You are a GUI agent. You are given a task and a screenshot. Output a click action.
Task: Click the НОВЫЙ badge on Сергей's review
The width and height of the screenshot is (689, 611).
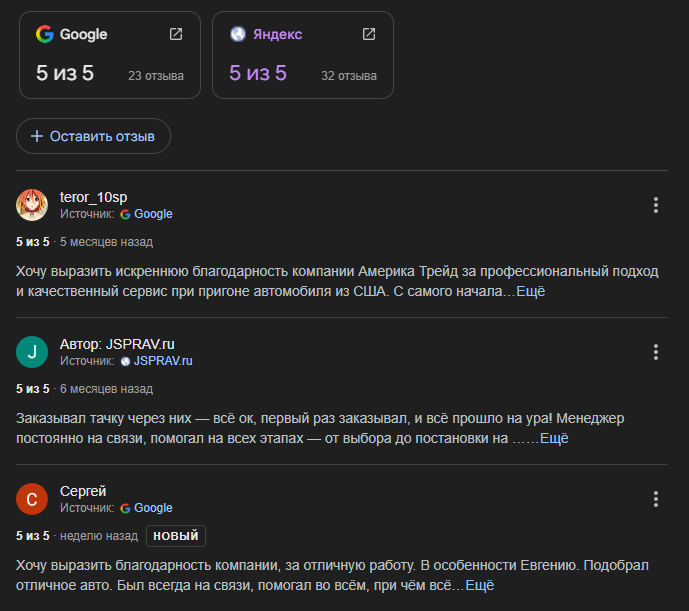tap(176, 536)
